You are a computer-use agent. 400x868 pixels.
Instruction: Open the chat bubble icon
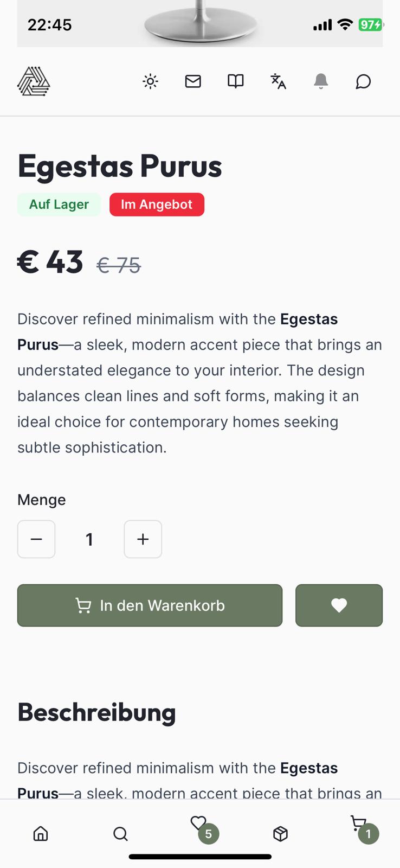363,81
